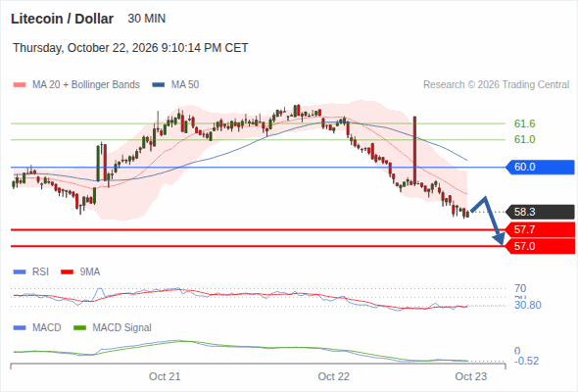Screen dimensions: 578x392
Task: Click the MACD blue legend swatch
Action: click(x=20, y=328)
